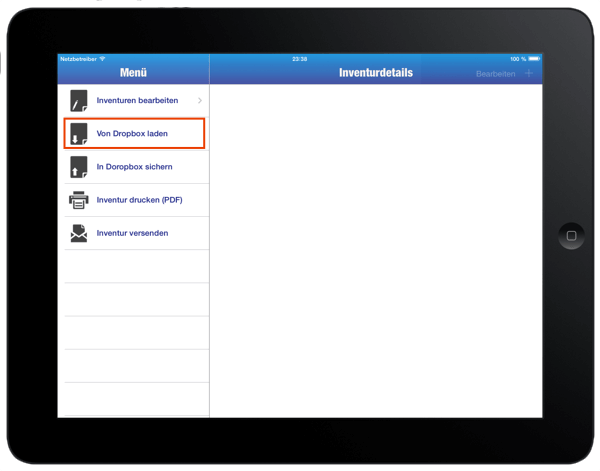Tap the printer icon for Inventur drucken

click(79, 200)
